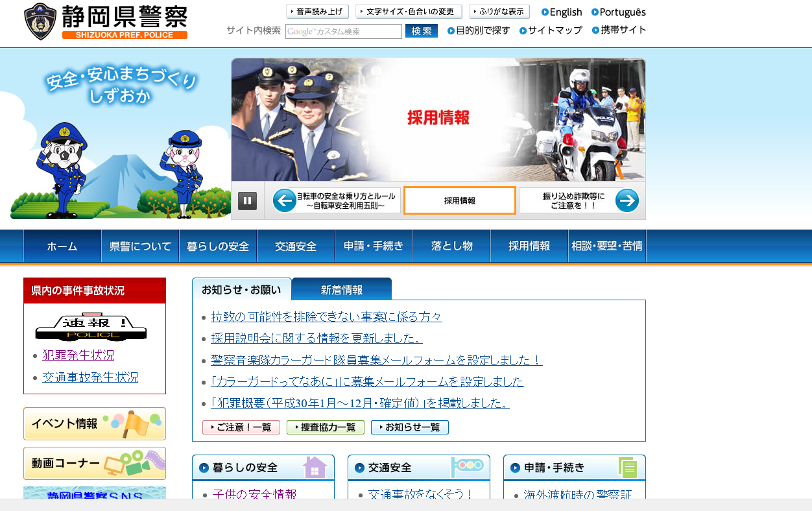Switch site language to Português
The height and width of the screenshot is (511, 812).
tap(619, 12)
